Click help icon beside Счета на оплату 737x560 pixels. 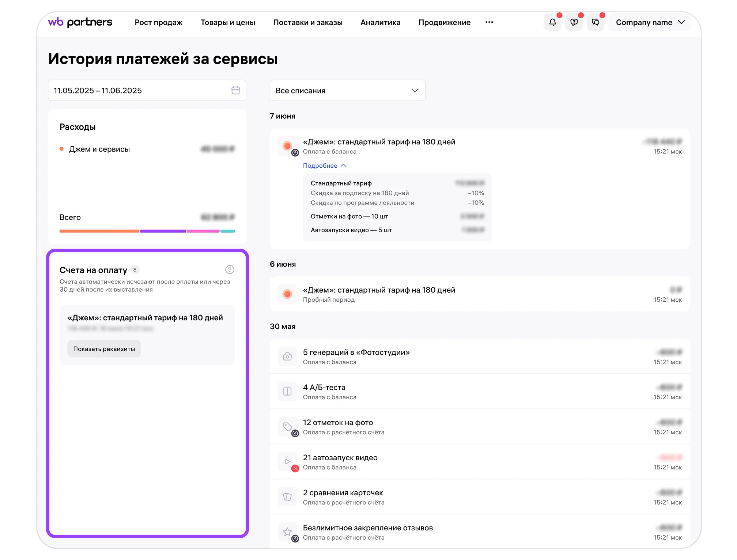[230, 270]
